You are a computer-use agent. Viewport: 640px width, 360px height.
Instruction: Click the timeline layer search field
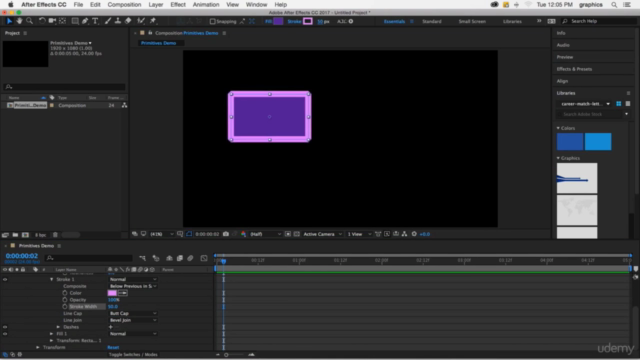[x=89, y=258]
